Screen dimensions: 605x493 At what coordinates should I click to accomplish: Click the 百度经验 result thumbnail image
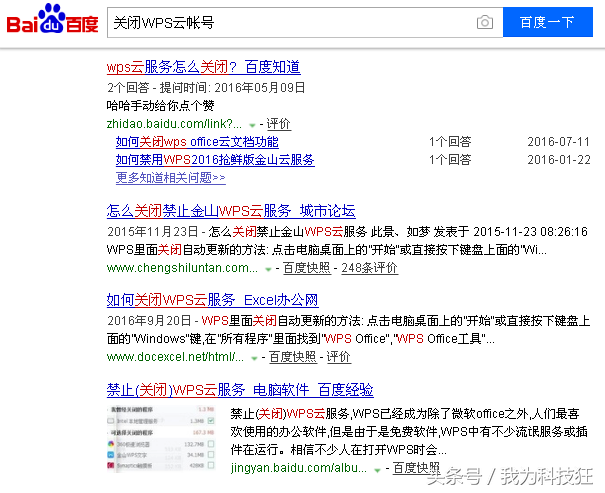(x=161, y=438)
